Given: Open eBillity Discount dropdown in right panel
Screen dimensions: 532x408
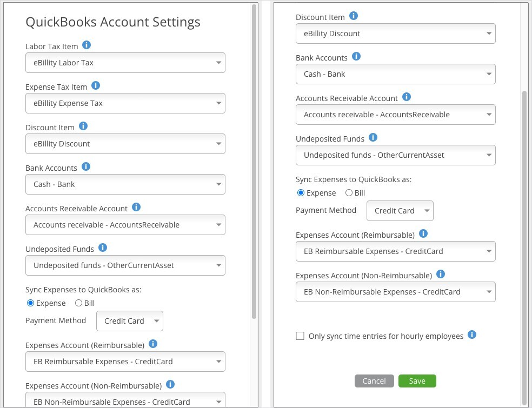Looking at the screenshot, I should (396, 34).
